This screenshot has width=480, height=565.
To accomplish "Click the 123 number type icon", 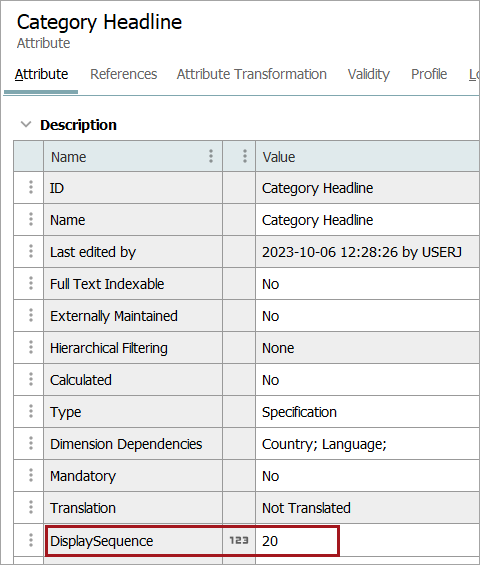I will (239, 540).
